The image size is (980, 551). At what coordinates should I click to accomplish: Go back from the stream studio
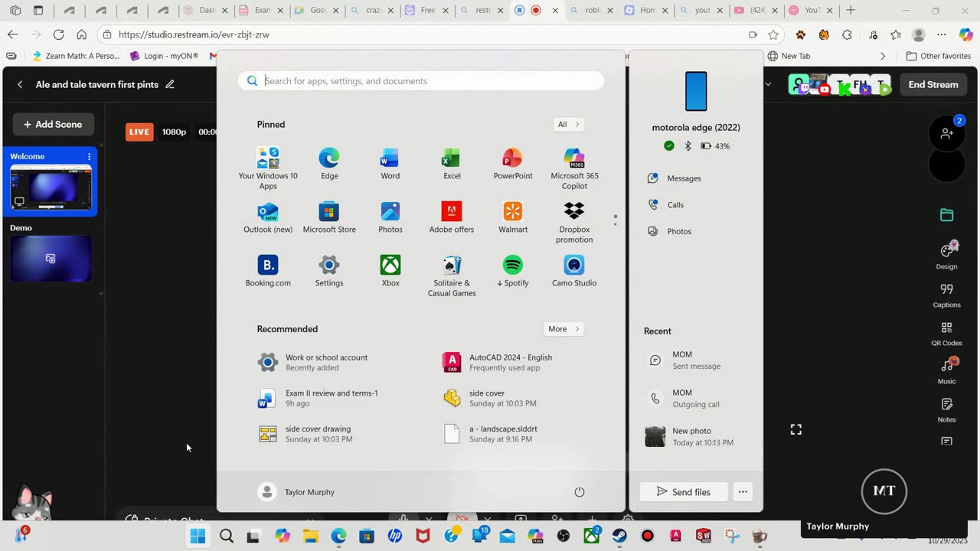pos(20,84)
